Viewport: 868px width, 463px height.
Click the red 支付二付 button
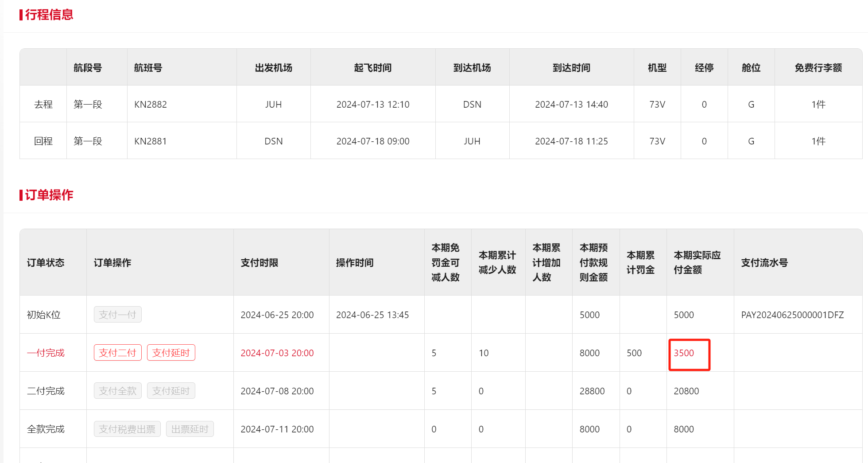117,353
